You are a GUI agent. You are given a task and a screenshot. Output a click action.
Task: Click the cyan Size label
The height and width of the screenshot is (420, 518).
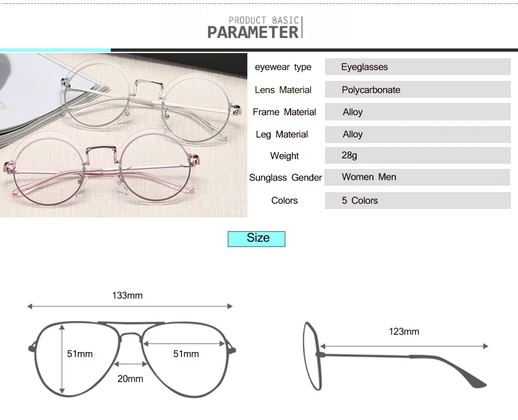coord(256,239)
